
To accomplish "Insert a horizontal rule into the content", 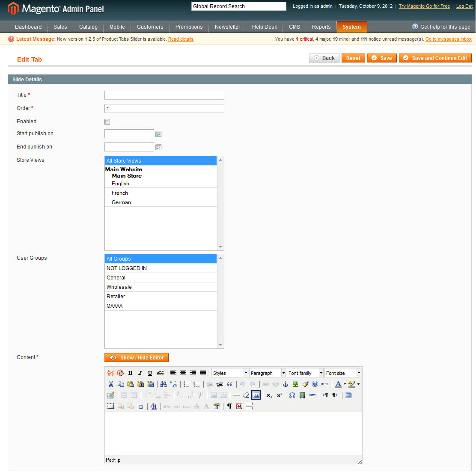I will coord(236,395).
